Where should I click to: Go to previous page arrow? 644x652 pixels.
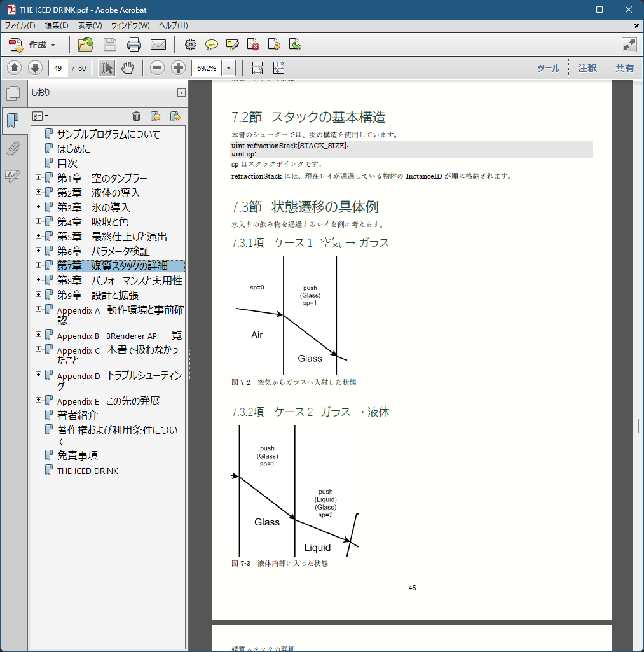point(15,68)
